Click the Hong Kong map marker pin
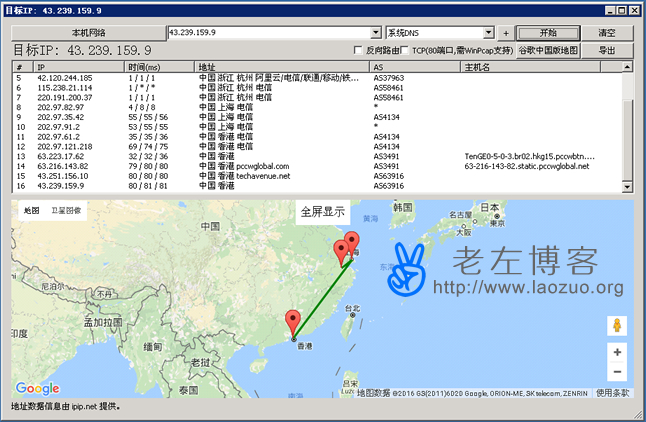The width and height of the screenshot is (646, 422). pyautogui.click(x=293, y=323)
